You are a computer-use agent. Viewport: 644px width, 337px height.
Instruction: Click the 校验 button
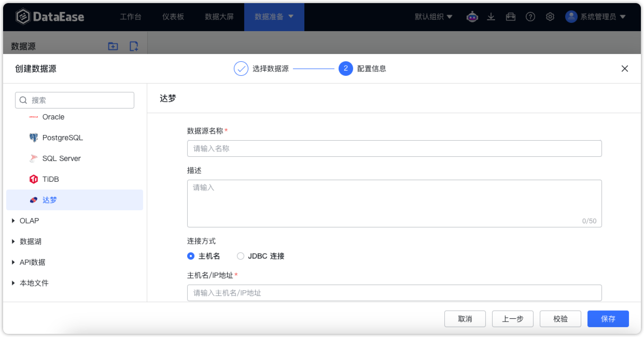560,318
